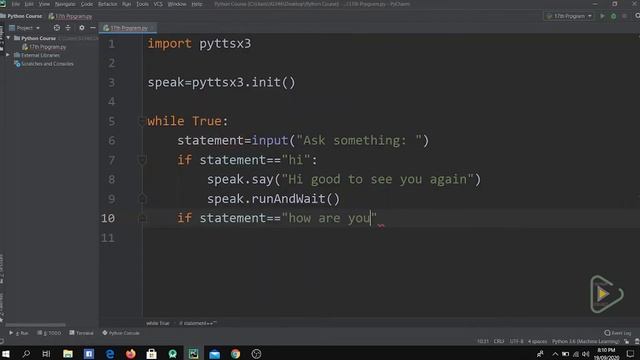Open File Explorer from the taskbar

pos(68,353)
